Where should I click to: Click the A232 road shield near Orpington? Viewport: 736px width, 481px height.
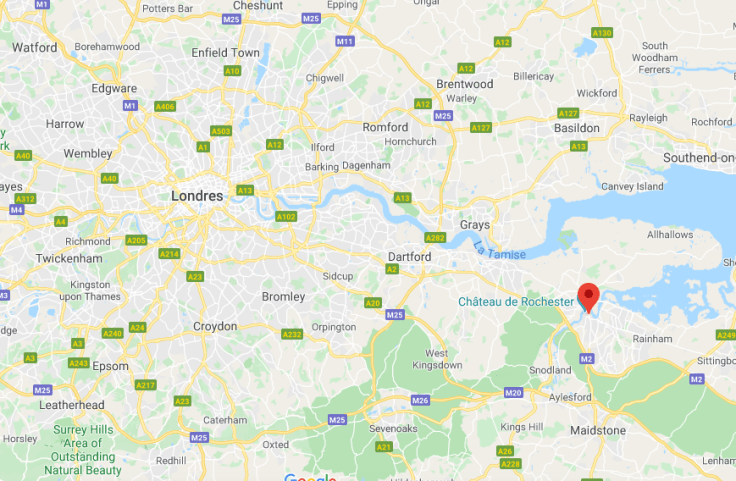(292, 334)
